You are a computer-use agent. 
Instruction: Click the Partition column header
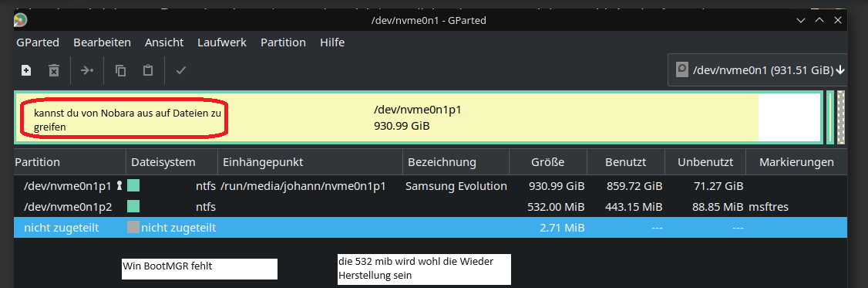70,163
